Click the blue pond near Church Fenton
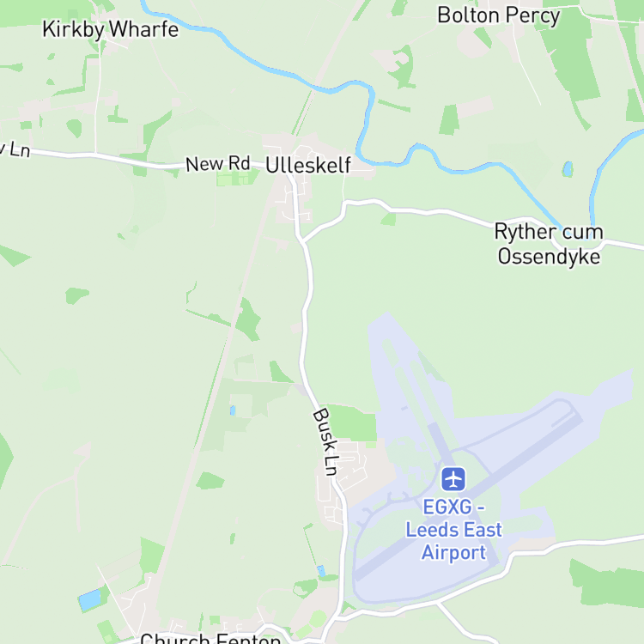Image resolution: width=644 pixels, height=644 pixels. [90, 599]
